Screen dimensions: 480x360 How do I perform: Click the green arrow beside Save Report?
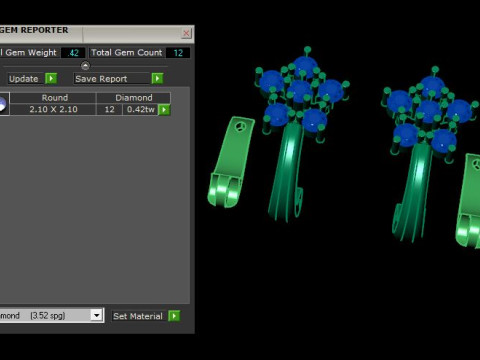pyautogui.click(x=157, y=79)
